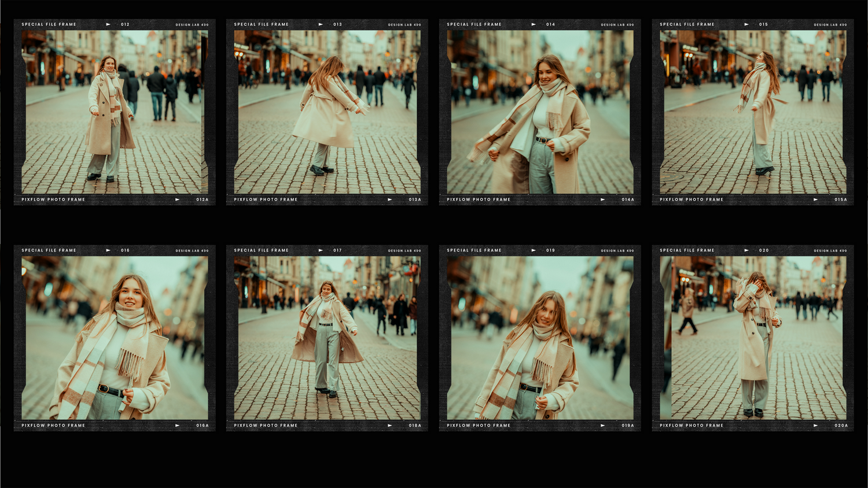Viewport: 868px width, 488px height.
Task: Open the photo in frame 013
Action: pyautogui.click(x=327, y=112)
